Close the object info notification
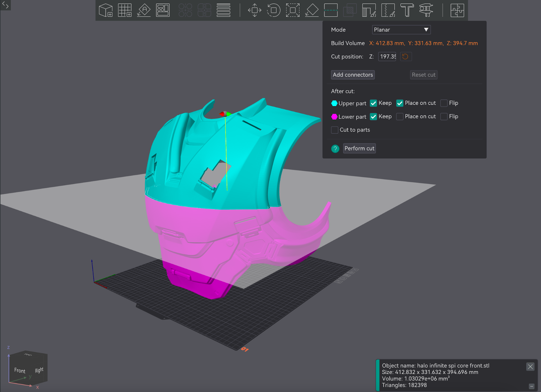The height and width of the screenshot is (392, 541). 530,367
